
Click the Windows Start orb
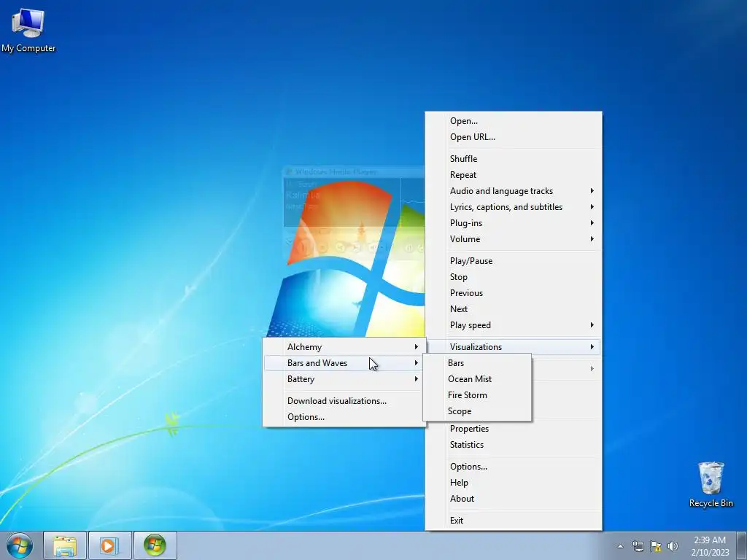click(x=20, y=545)
